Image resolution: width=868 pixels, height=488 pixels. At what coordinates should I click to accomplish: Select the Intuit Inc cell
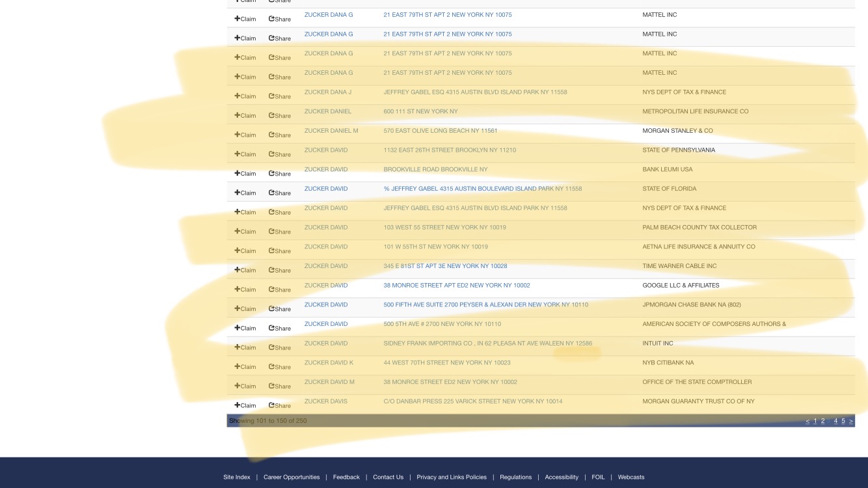(x=658, y=344)
